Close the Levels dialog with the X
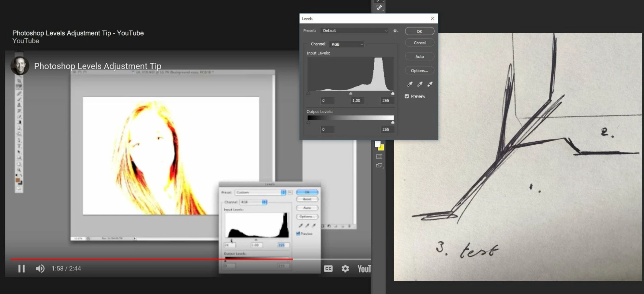Image resolution: width=644 pixels, height=294 pixels. coord(432,18)
